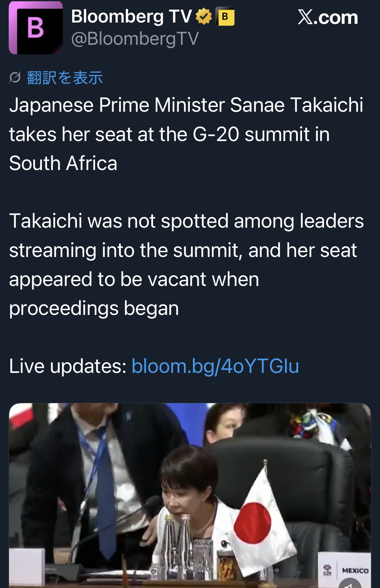Click the MEXICO placard in the video
The height and width of the screenshot is (588, 380).
tap(355, 570)
